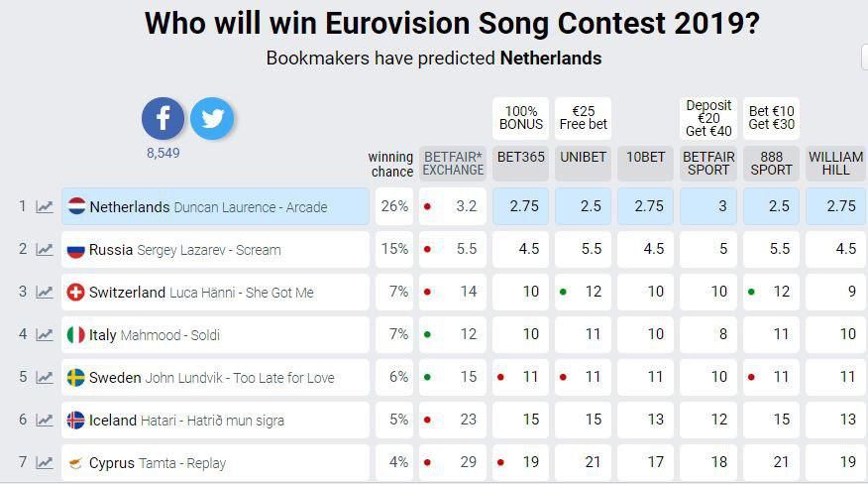Open the Iceland odds trend chart icon

coord(45,421)
